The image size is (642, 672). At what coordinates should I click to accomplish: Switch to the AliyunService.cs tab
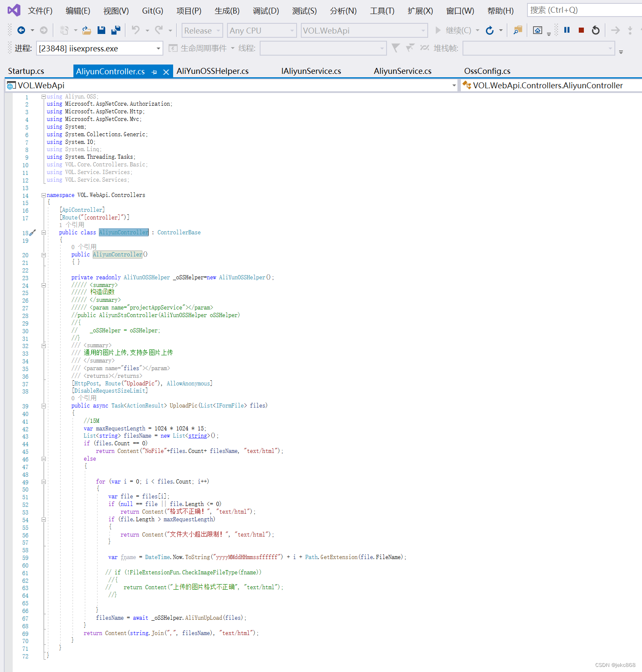(x=402, y=71)
